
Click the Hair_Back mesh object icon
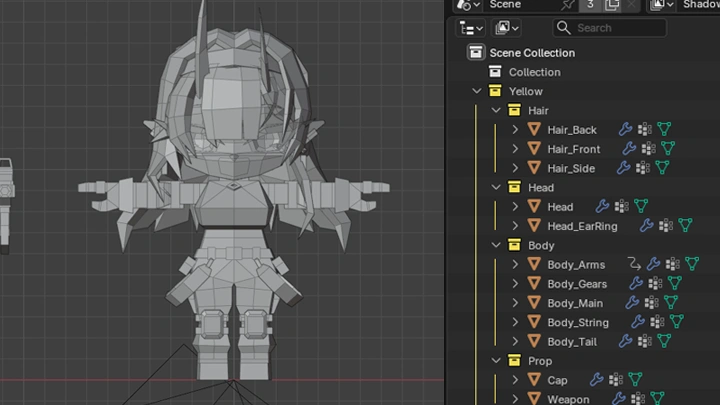coord(534,129)
